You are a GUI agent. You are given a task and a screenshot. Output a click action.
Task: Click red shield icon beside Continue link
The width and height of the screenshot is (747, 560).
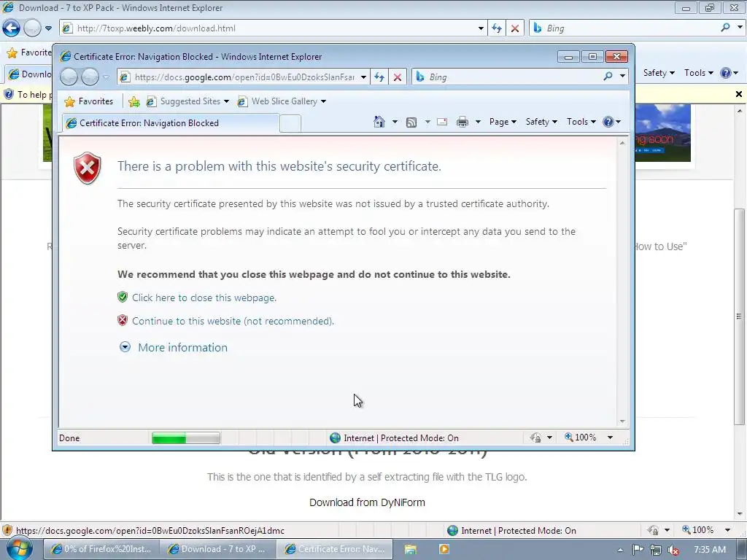[x=123, y=321]
